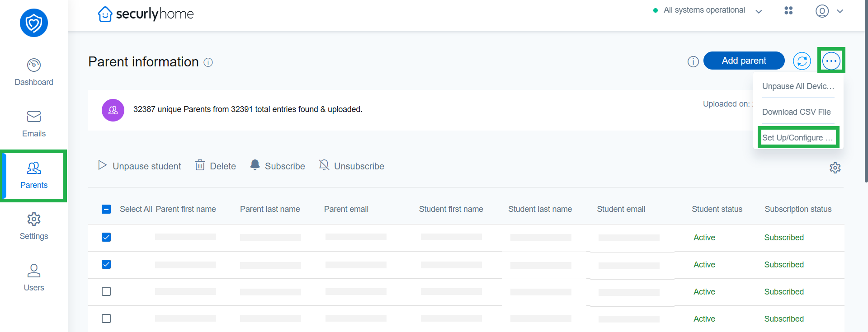The width and height of the screenshot is (868, 332).
Task: Open Users section in sidebar
Action: tap(34, 278)
